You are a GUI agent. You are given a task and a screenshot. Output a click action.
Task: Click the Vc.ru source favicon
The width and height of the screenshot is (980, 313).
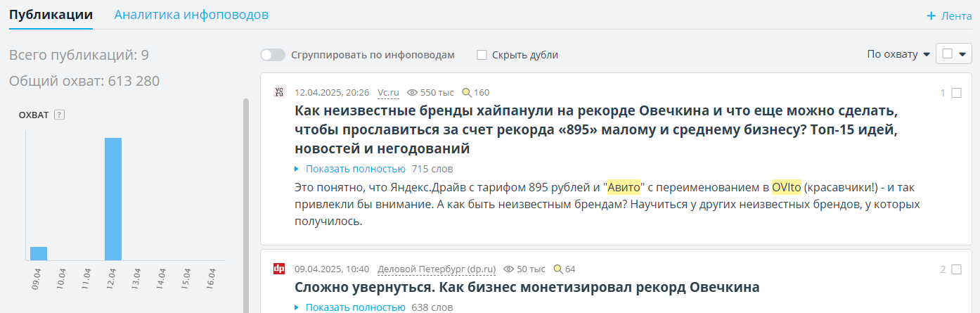[x=279, y=92]
